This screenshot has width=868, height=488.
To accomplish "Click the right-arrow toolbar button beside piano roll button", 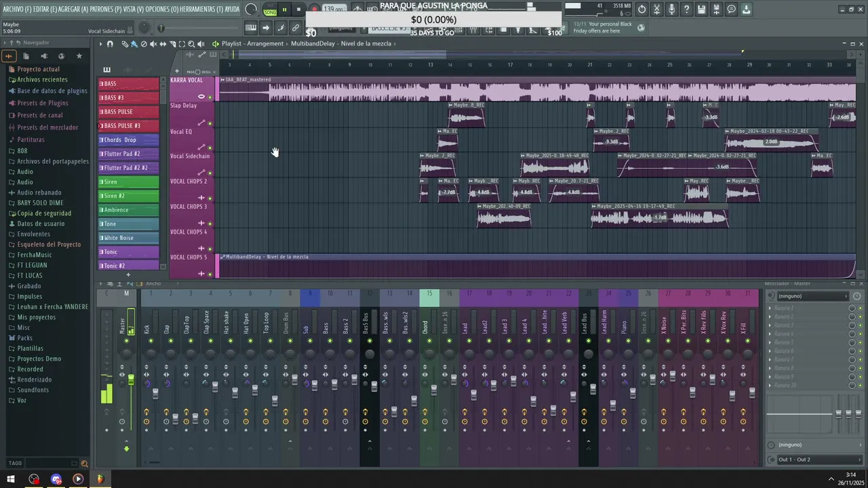I will (266, 28).
